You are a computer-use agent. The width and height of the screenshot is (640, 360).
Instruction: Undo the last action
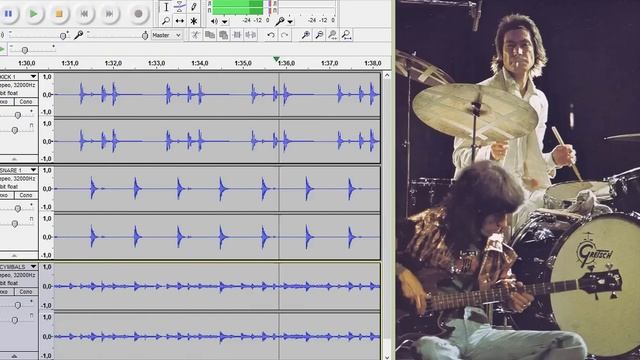[271, 35]
